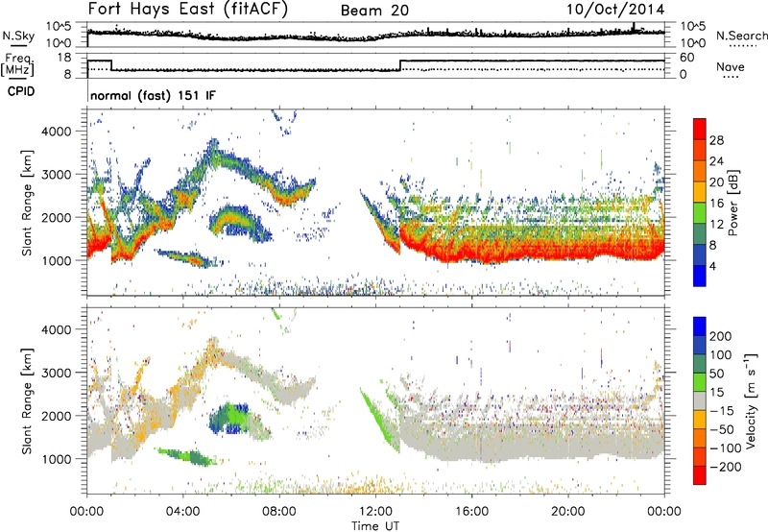Screen dimensions: 768x532
Task: Click the grey band of velocity colorbar
Action: (700, 400)
